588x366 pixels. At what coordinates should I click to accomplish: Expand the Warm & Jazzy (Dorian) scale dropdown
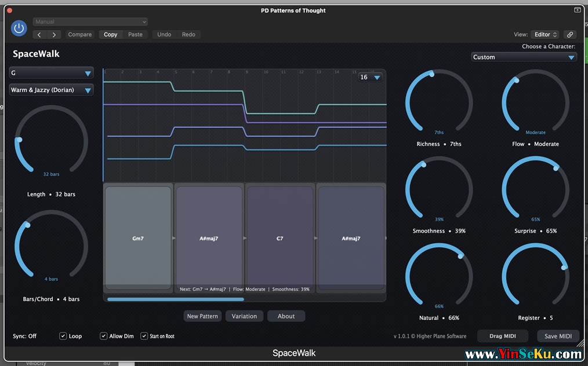tap(51, 90)
